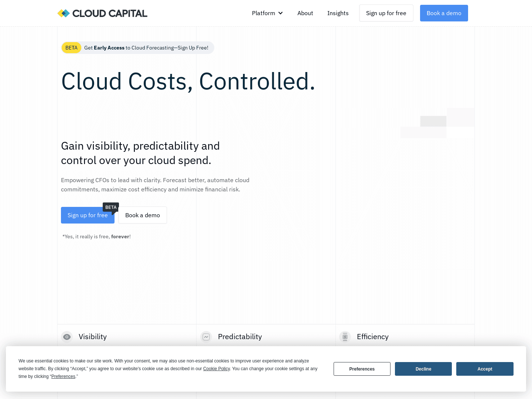
Task: Click the Cloud Capital diamond logo icon
Action: (x=64, y=13)
